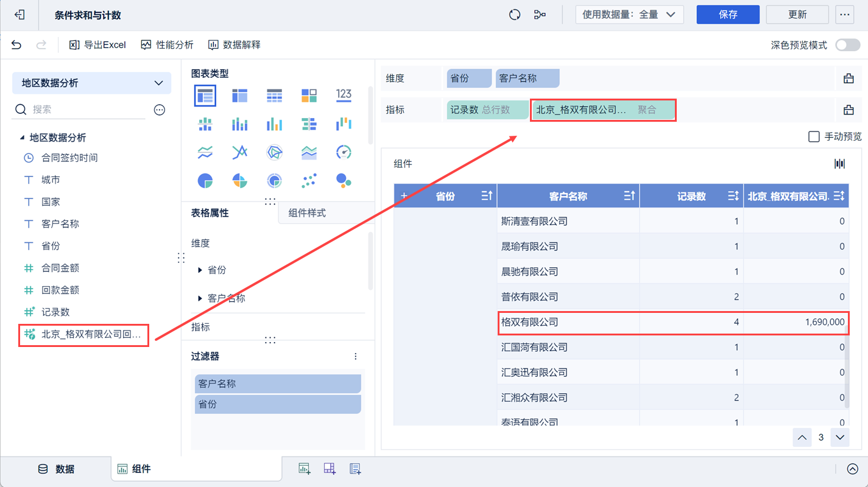The width and height of the screenshot is (868, 487).
Task: Choose the rose chart type
Action: pos(239,181)
